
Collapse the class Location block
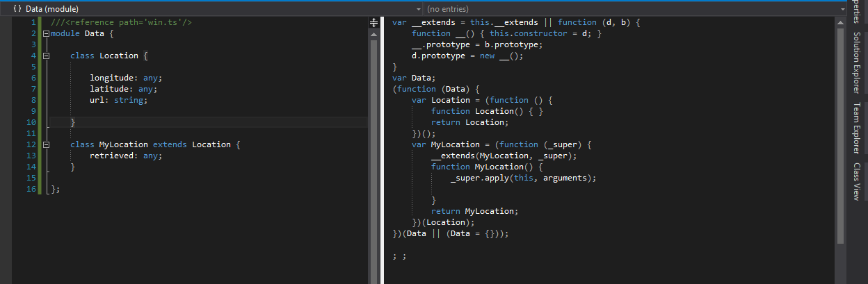click(46, 56)
